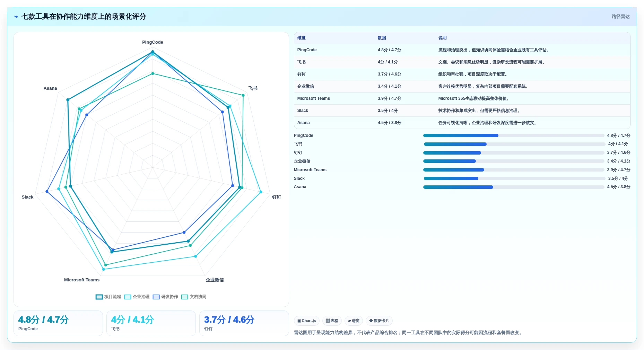Click the lightning icon beside the chart title
This screenshot has height=350, width=644.
coord(16,17)
